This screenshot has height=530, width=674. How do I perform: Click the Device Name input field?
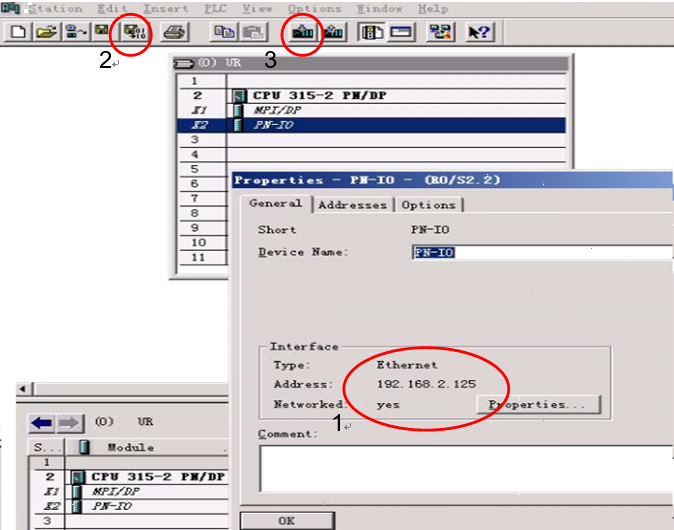pos(542,252)
